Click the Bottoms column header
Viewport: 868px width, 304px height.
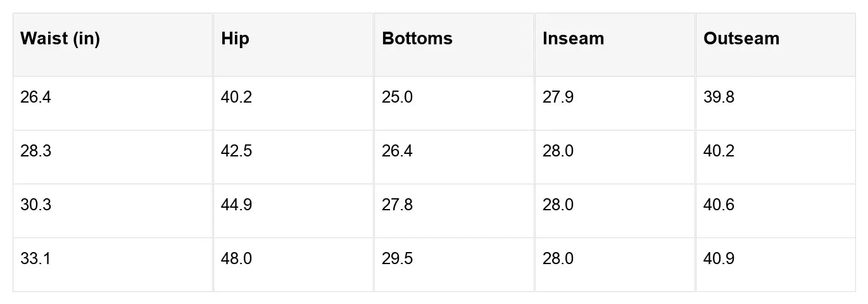(x=417, y=39)
